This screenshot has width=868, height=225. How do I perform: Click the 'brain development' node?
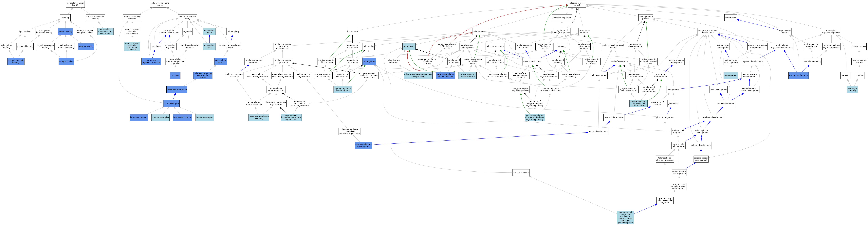(x=726, y=103)
